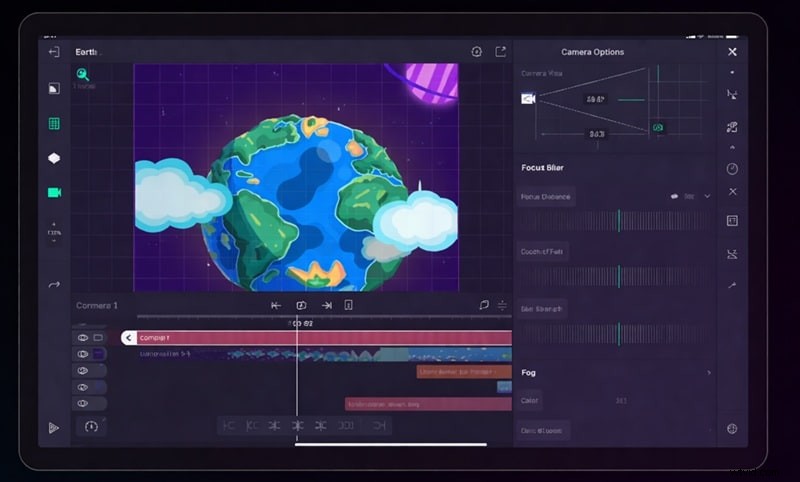The width and height of the screenshot is (800, 482).
Task: Hide the first timeline layer using its eye icon
Action: tap(83, 338)
